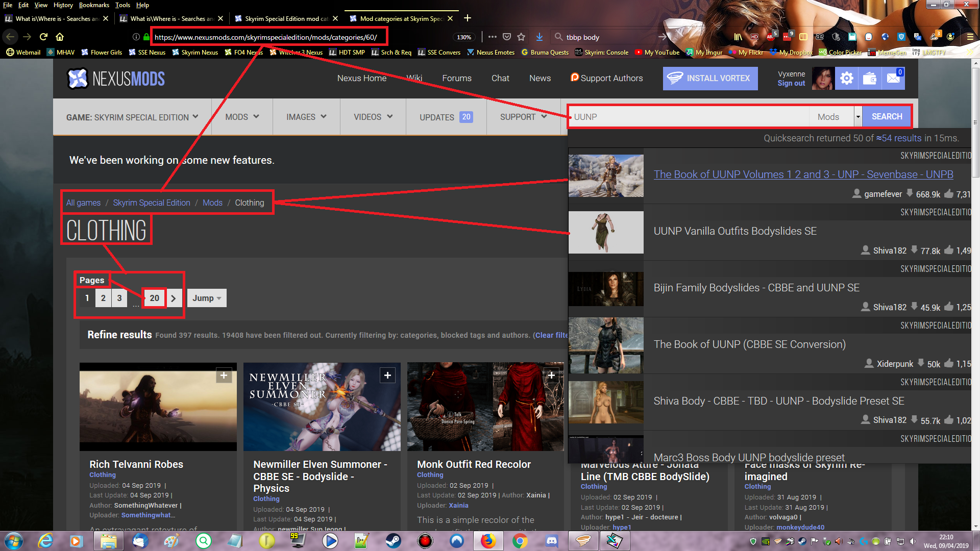Go to next page of Clothing results
This screenshot has height=551, width=980.
click(x=174, y=298)
